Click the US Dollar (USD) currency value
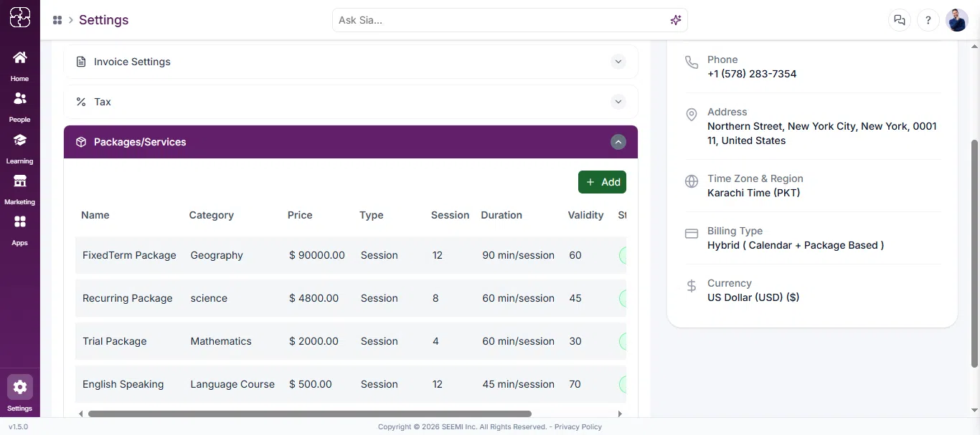 click(x=753, y=297)
